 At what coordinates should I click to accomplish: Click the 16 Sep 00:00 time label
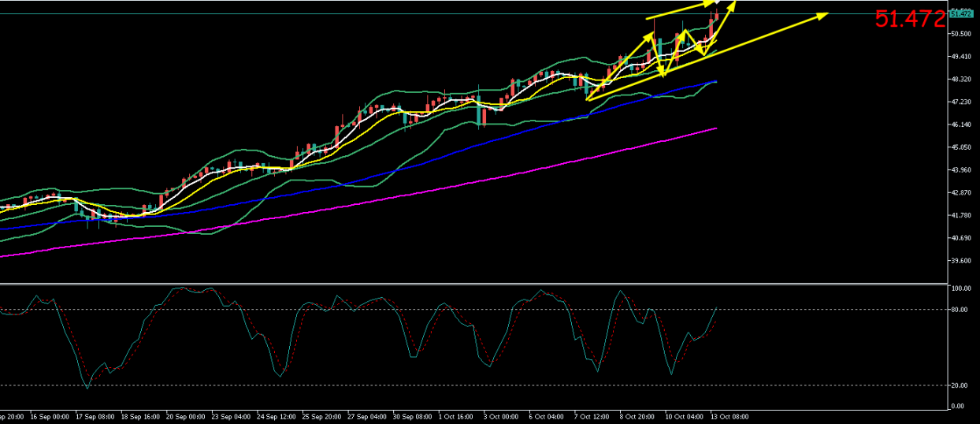coord(51,416)
